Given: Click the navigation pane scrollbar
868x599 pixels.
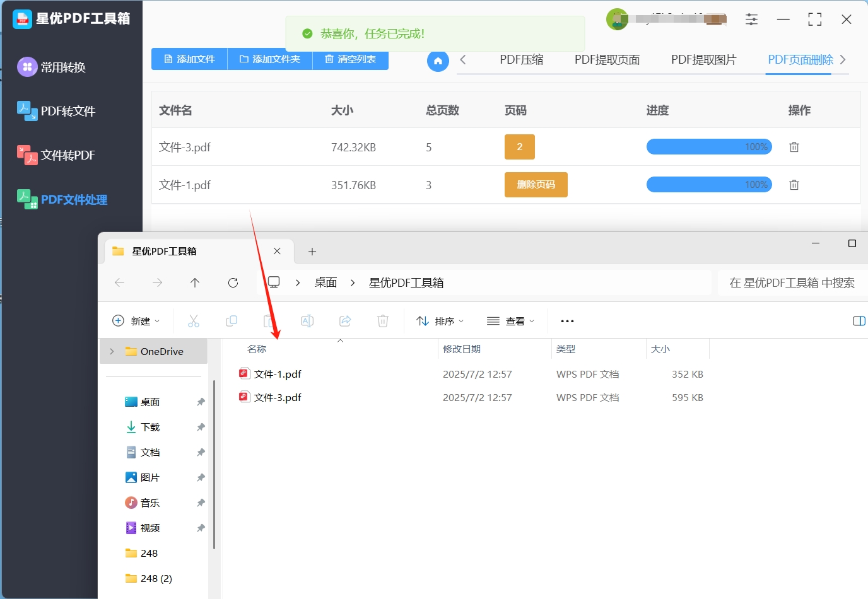Looking at the screenshot, I should pos(214,463).
